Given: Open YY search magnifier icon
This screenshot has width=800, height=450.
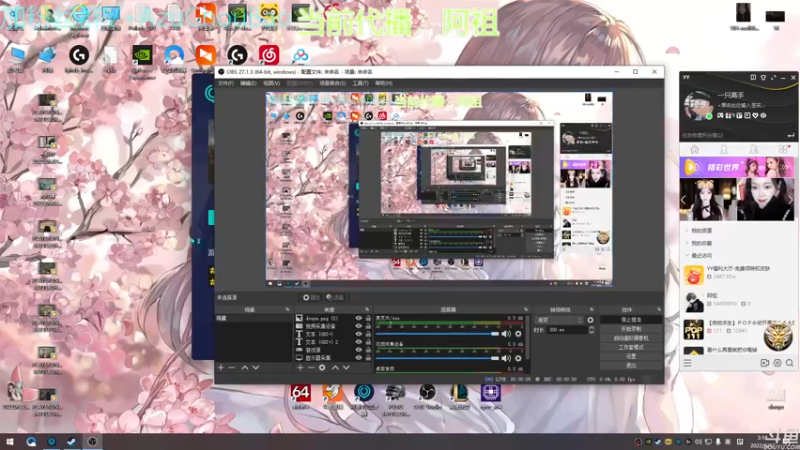Looking at the screenshot, I should 789,363.
